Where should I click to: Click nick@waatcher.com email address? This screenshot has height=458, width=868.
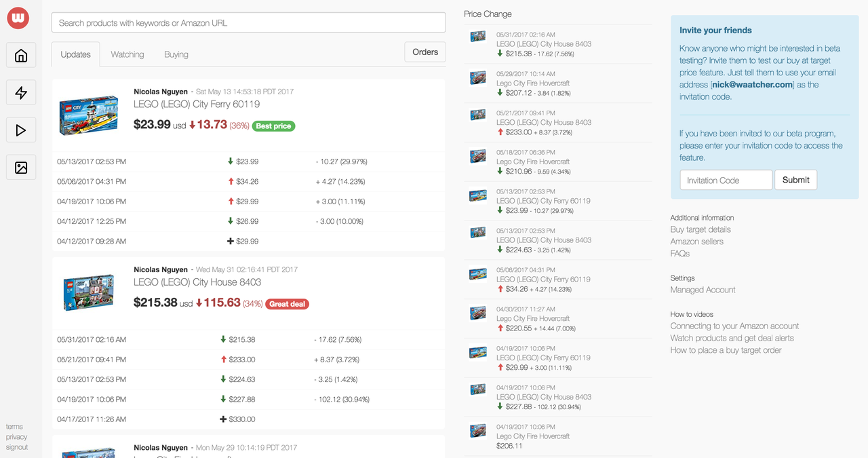click(x=752, y=85)
